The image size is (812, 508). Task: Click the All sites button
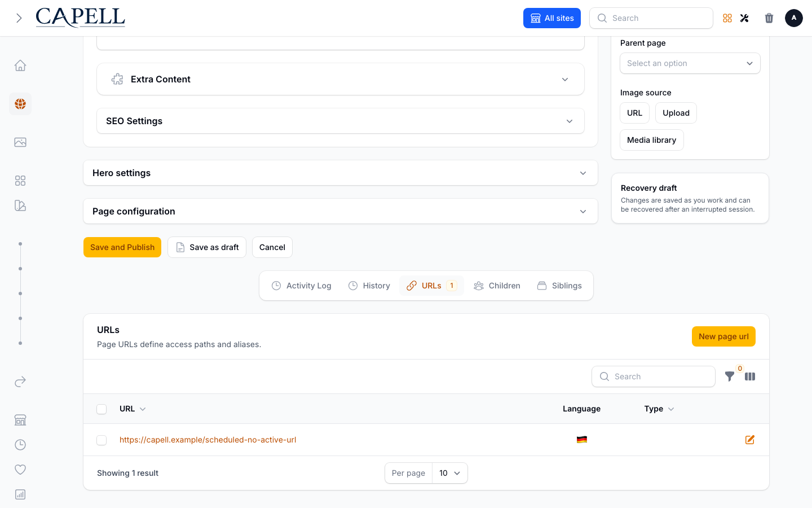click(552, 18)
